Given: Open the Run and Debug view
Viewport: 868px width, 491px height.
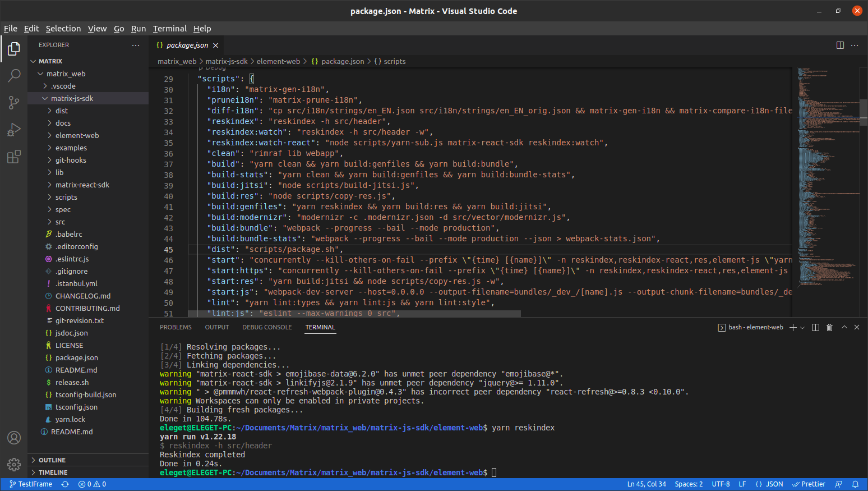Looking at the screenshot, I should [14, 130].
